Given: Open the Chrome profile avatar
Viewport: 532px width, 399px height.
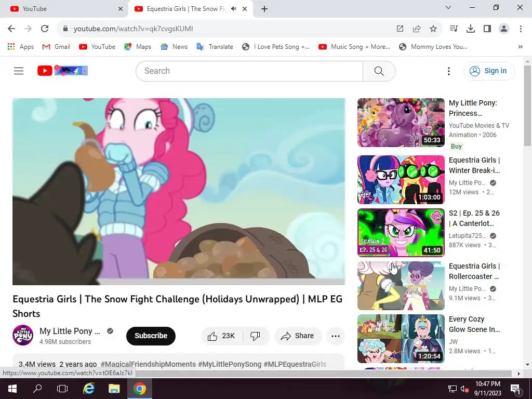Looking at the screenshot, I should tap(504, 29).
